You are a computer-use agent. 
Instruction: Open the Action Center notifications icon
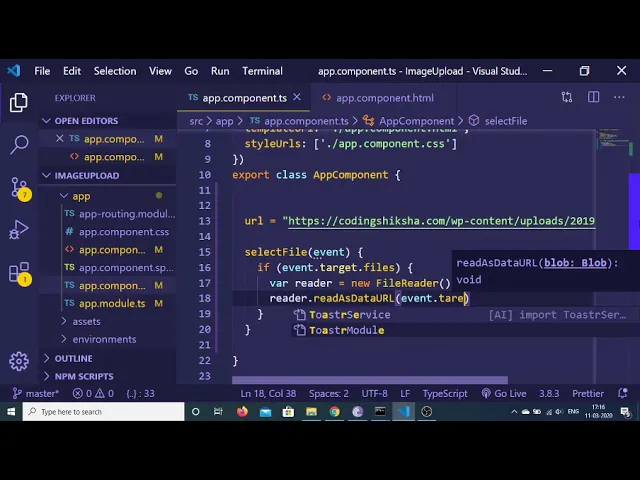point(625,411)
